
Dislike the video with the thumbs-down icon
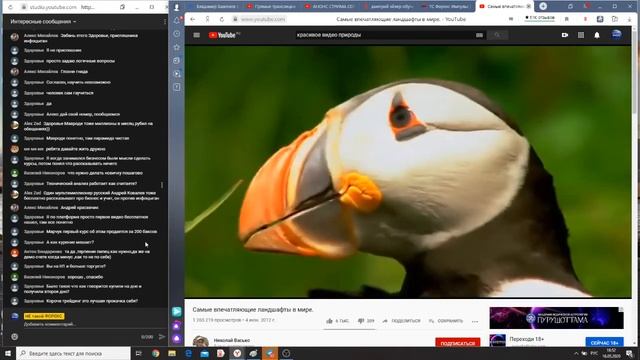(x=361, y=321)
